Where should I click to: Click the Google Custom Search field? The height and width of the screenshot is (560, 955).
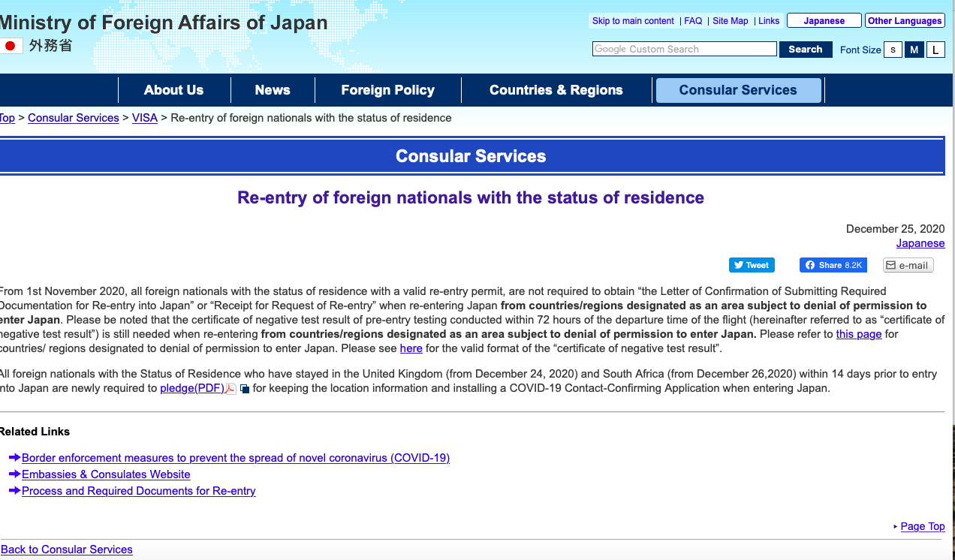[684, 50]
